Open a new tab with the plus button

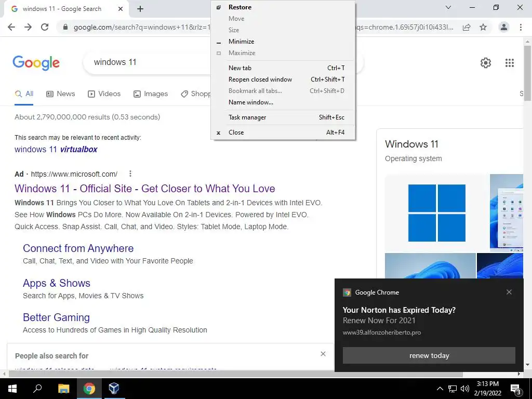point(140,9)
